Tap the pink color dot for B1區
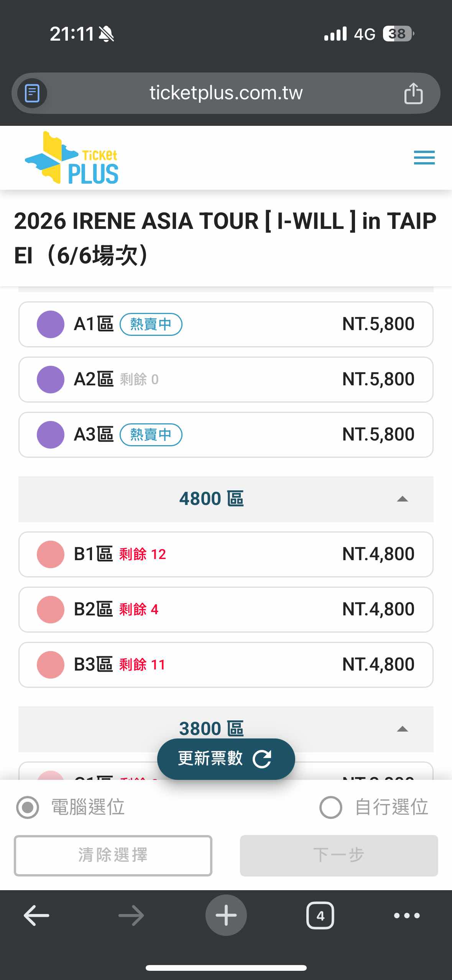452x980 pixels. point(50,554)
